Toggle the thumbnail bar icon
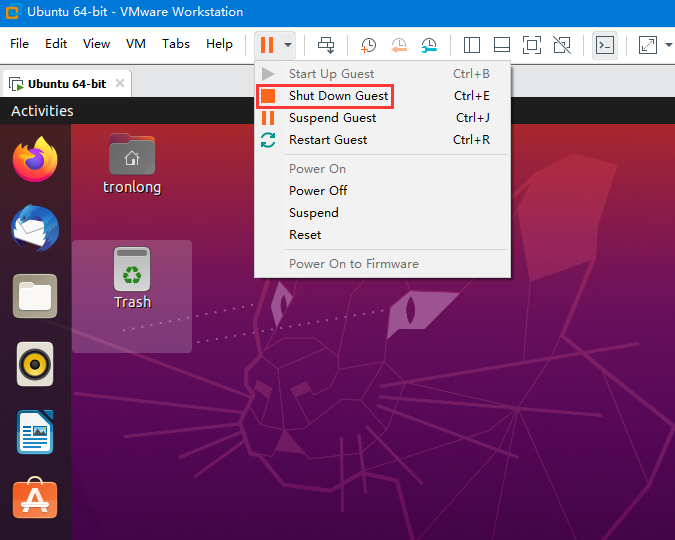Screen dimensions: 675x540 point(502,45)
